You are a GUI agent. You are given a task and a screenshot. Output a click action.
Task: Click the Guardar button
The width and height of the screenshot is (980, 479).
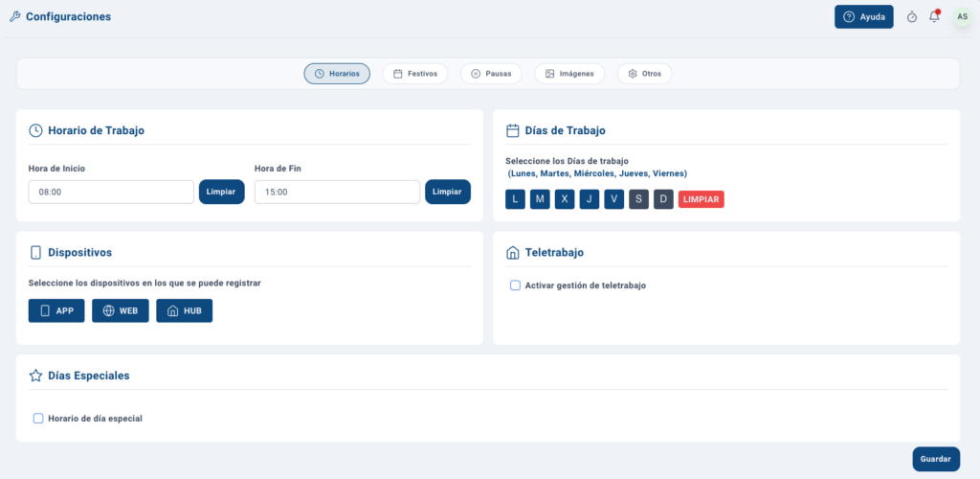[x=936, y=459]
